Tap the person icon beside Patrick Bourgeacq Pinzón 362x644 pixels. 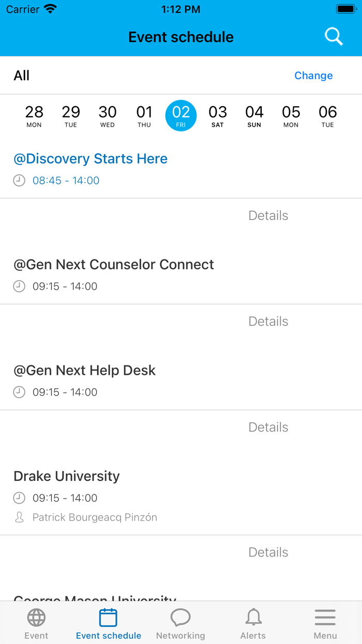point(19,517)
